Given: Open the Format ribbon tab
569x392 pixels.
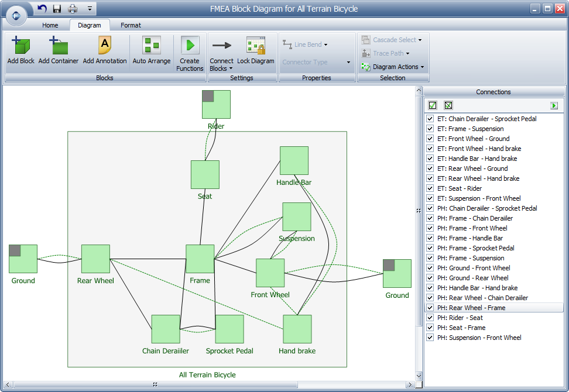Looking at the screenshot, I should point(131,25).
